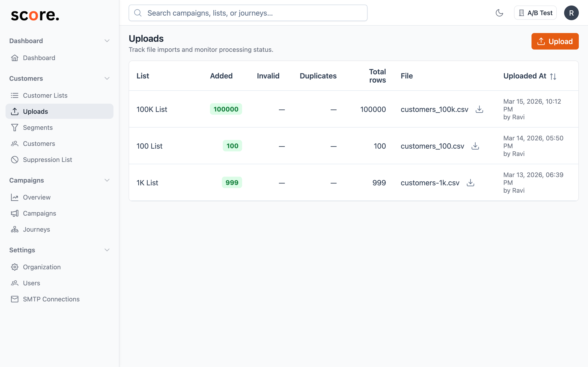Collapse the Campaigns sidebar section

point(107,180)
